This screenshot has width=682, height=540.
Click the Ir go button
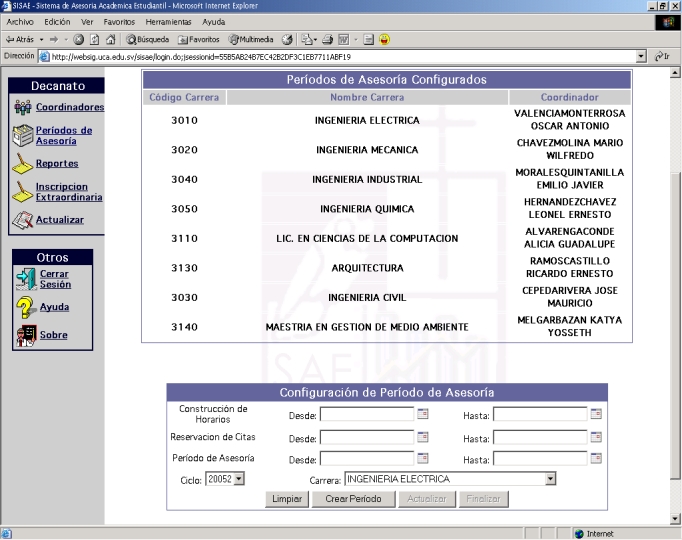coord(663,57)
